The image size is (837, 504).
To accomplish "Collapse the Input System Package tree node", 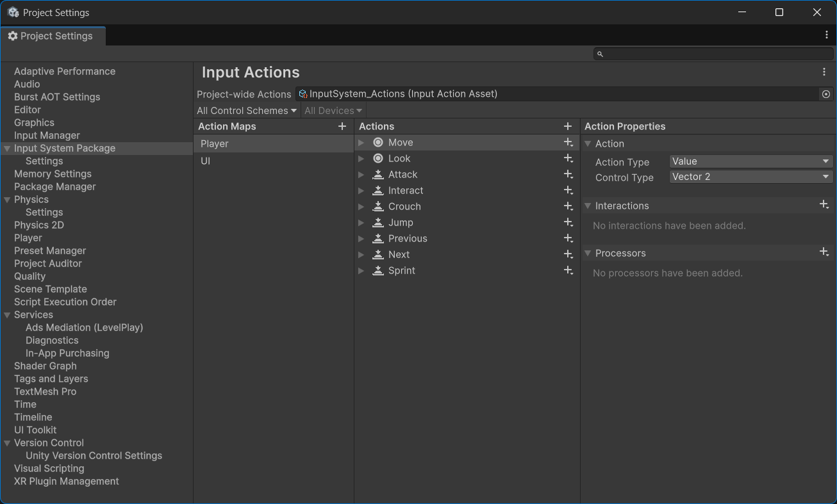I will pos(7,149).
